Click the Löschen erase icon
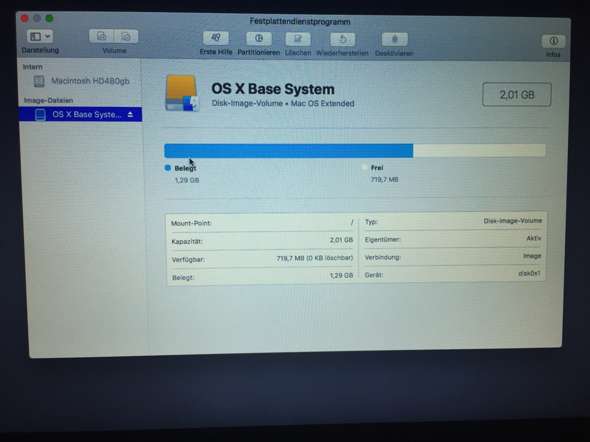This screenshot has width=590, height=442. (298, 39)
